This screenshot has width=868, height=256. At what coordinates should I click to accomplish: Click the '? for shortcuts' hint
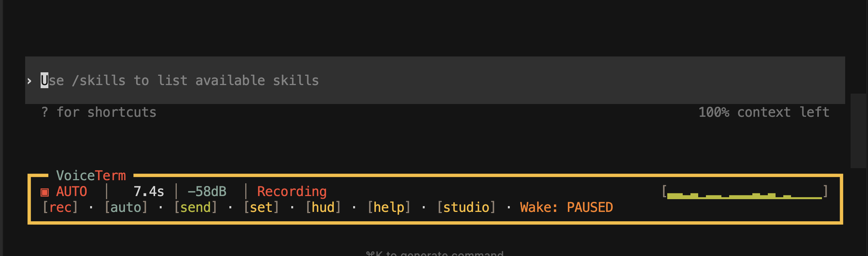[x=99, y=112]
